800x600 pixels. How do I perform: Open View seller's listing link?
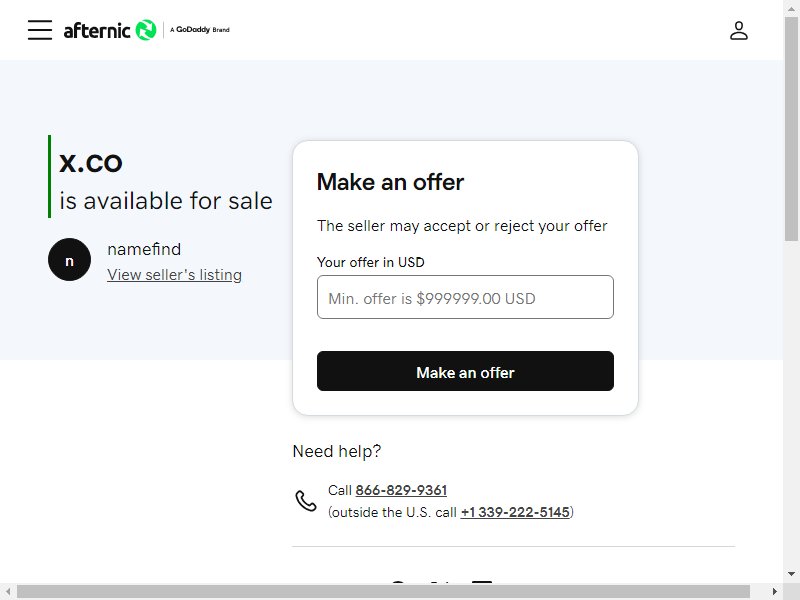pos(174,275)
